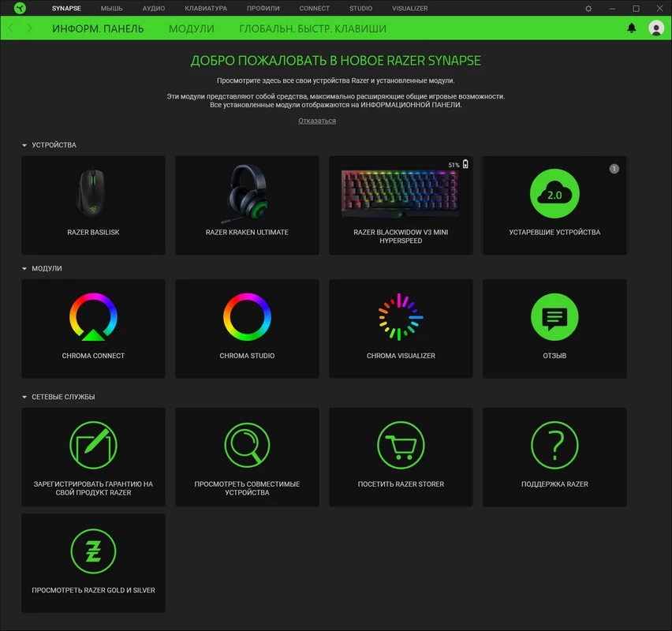
Task: Click the CHROMA CONNECT label
Action: pyautogui.click(x=93, y=356)
